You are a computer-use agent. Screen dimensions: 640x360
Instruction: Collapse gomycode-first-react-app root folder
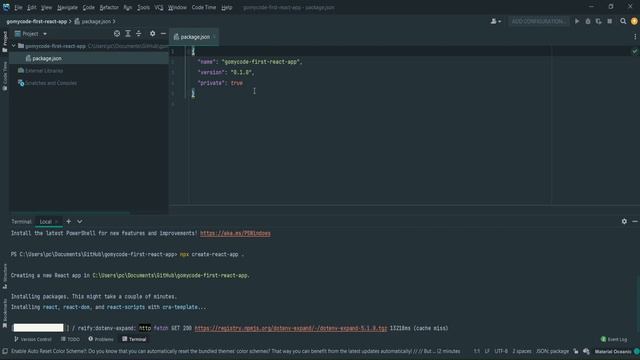point(13,46)
